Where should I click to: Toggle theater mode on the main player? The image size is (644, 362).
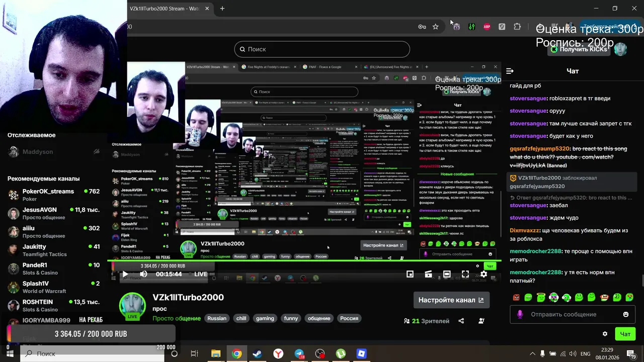pyautogui.click(x=447, y=274)
